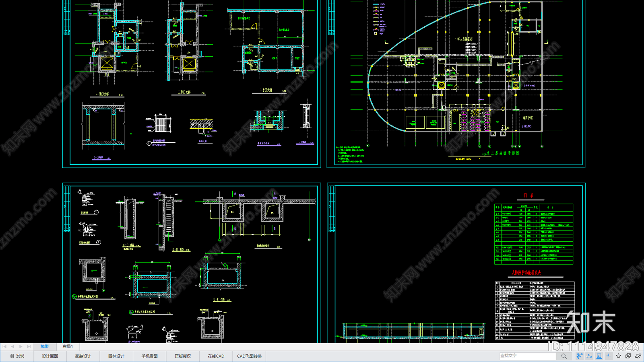Open 家装设计 link
The image size is (644, 362).
(83, 356)
